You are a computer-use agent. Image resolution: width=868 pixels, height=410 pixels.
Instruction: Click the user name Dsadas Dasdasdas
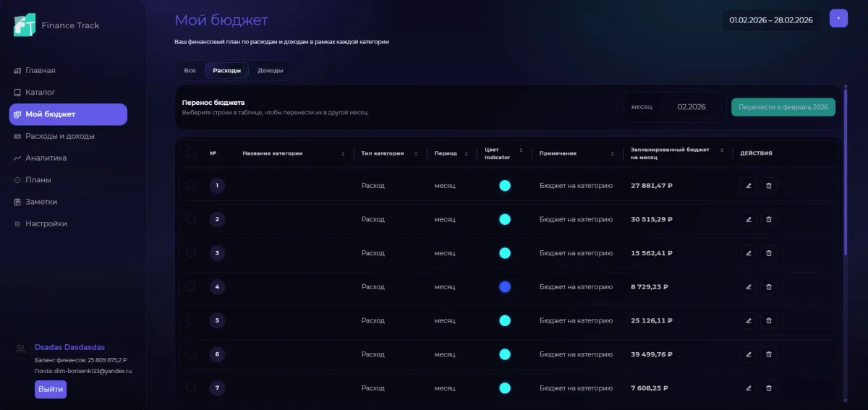coord(69,347)
